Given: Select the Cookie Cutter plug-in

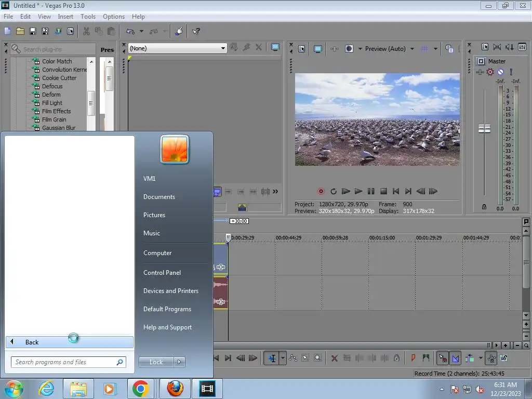Looking at the screenshot, I should pyautogui.click(x=59, y=78).
